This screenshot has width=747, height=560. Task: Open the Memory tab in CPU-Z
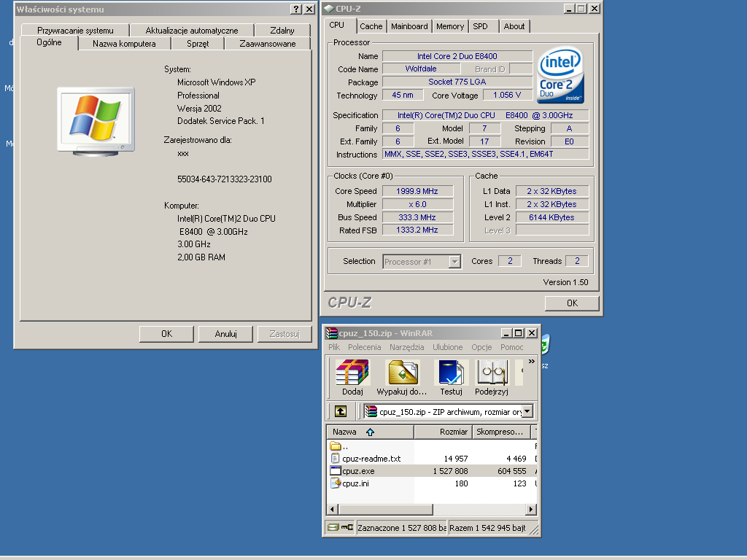coord(449,27)
